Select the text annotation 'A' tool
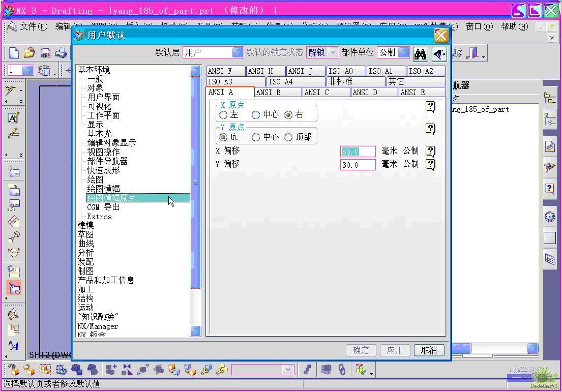This screenshot has width=562, height=392. click(x=13, y=118)
